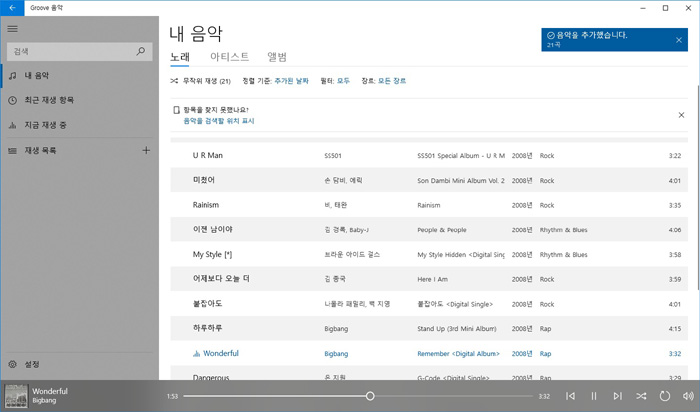Open filter dropdown 모두

(x=343, y=81)
